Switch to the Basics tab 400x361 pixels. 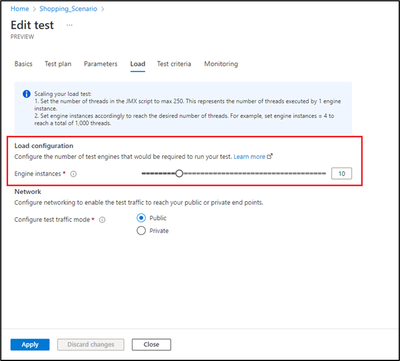pos(23,64)
